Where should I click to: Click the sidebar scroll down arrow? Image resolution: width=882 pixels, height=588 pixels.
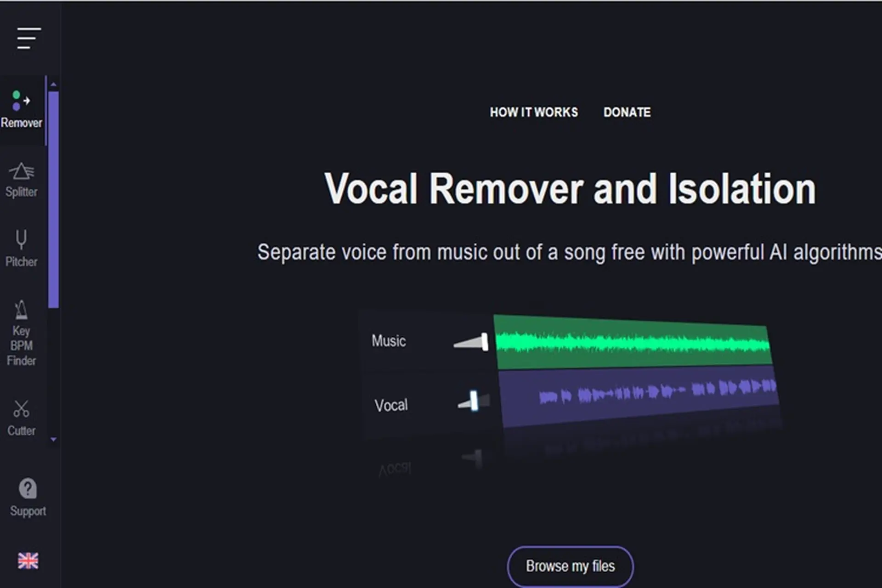click(54, 440)
